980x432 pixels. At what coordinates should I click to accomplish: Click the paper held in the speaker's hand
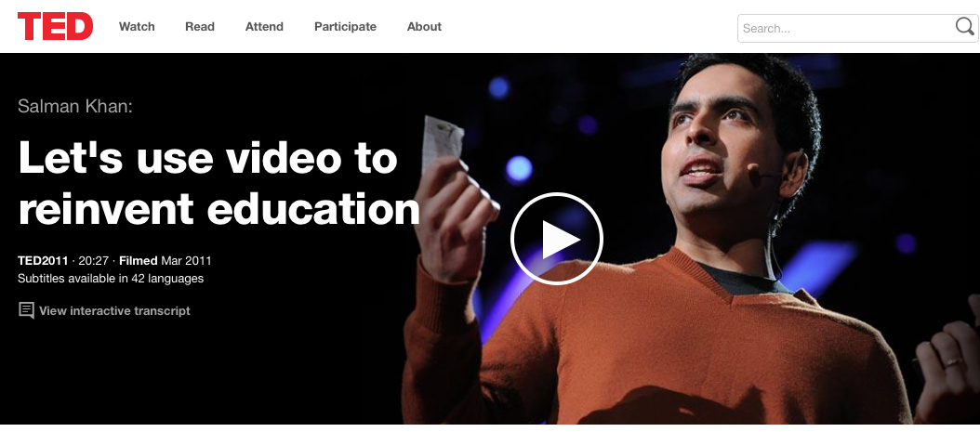[x=442, y=144]
